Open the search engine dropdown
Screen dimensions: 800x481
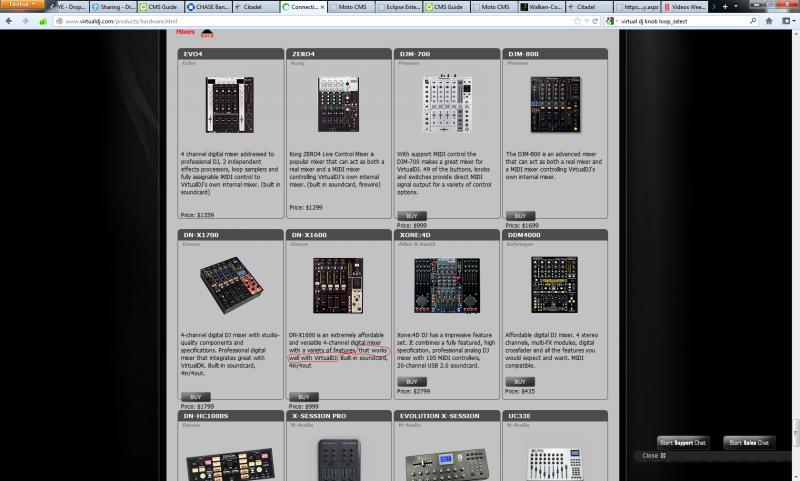pyautogui.click(x=611, y=21)
